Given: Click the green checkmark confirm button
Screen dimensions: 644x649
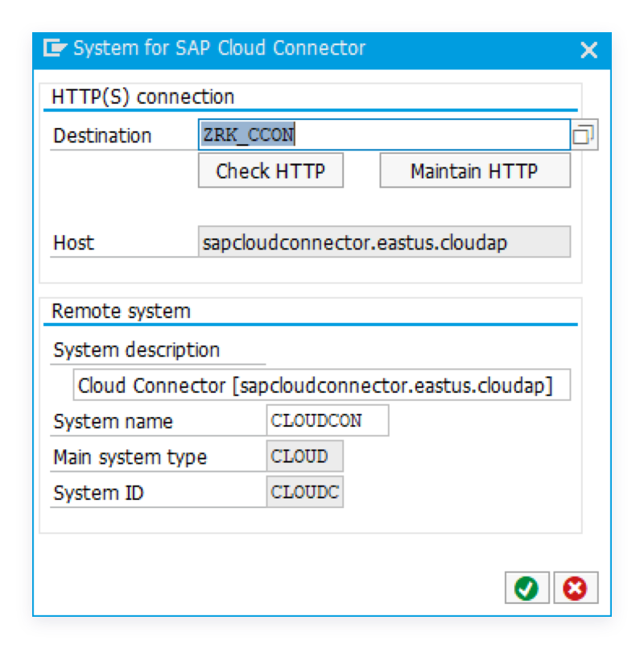Looking at the screenshot, I should (x=526, y=587).
